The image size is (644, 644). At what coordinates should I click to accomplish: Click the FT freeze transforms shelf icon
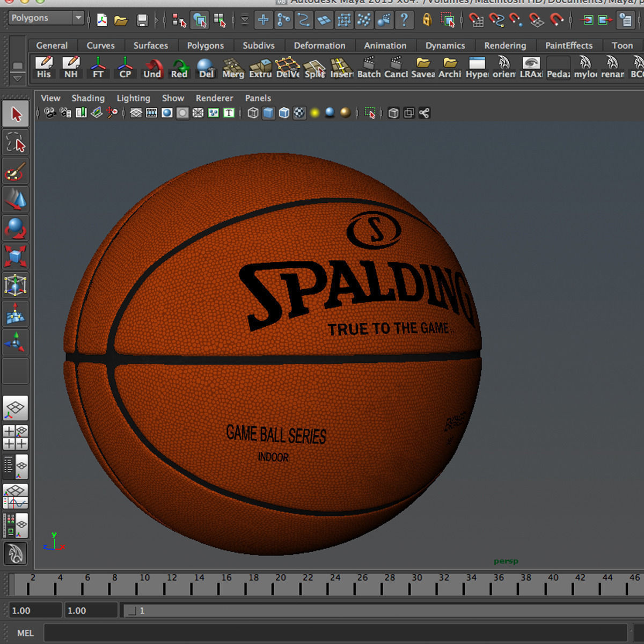[98, 68]
